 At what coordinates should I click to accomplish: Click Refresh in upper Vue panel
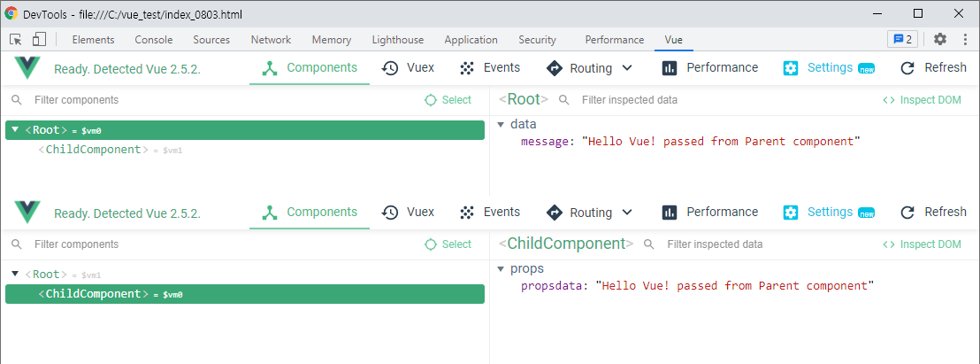[x=933, y=67]
